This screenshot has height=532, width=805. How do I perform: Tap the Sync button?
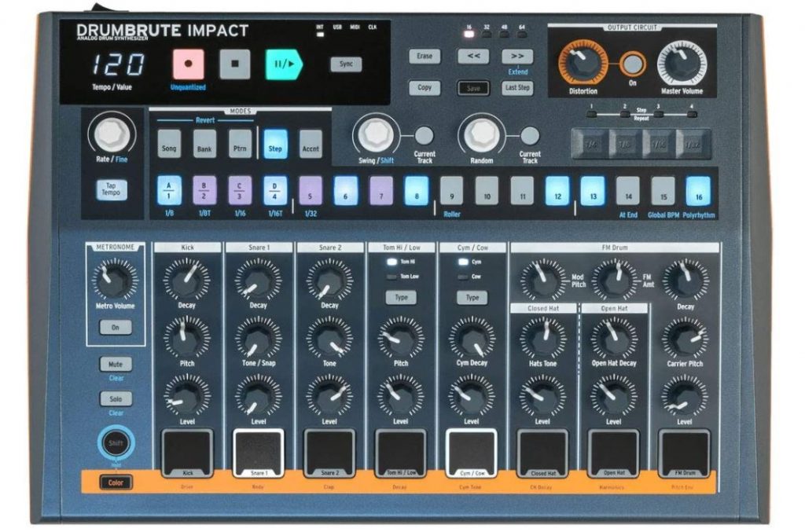click(346, 64)
